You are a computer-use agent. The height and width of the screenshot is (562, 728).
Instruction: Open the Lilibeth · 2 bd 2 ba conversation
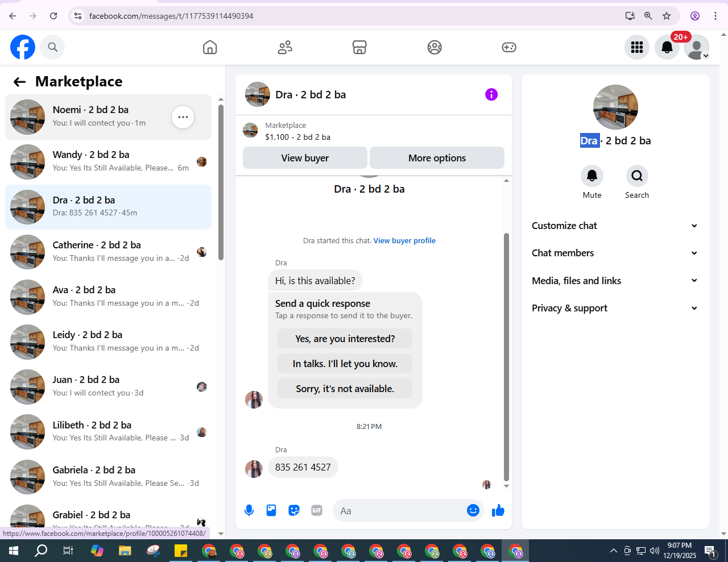pos(108,432)
